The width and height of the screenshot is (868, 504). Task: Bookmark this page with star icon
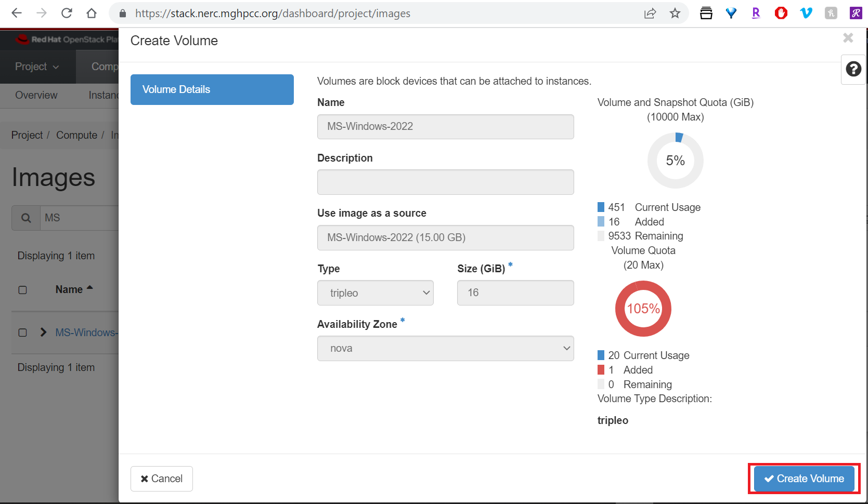675,14
